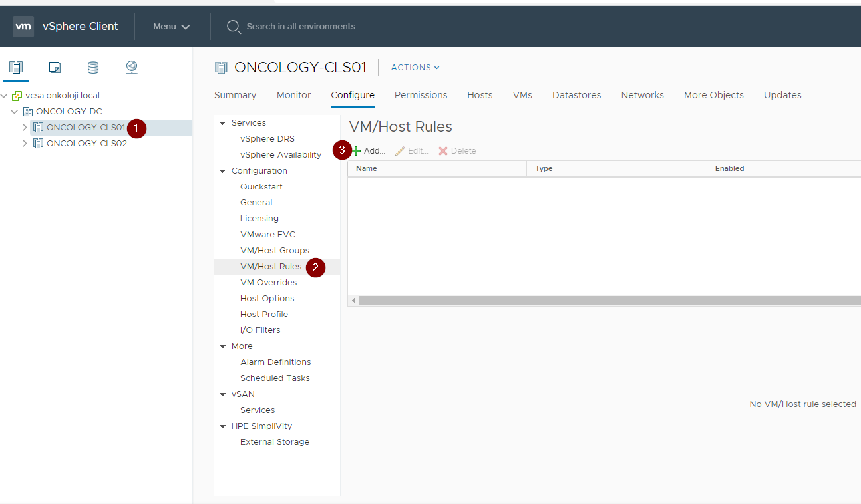Click the pencil Edit icon
Image resolution: width=861 pixels, height=504 pixels.
[x=400, y=151]
